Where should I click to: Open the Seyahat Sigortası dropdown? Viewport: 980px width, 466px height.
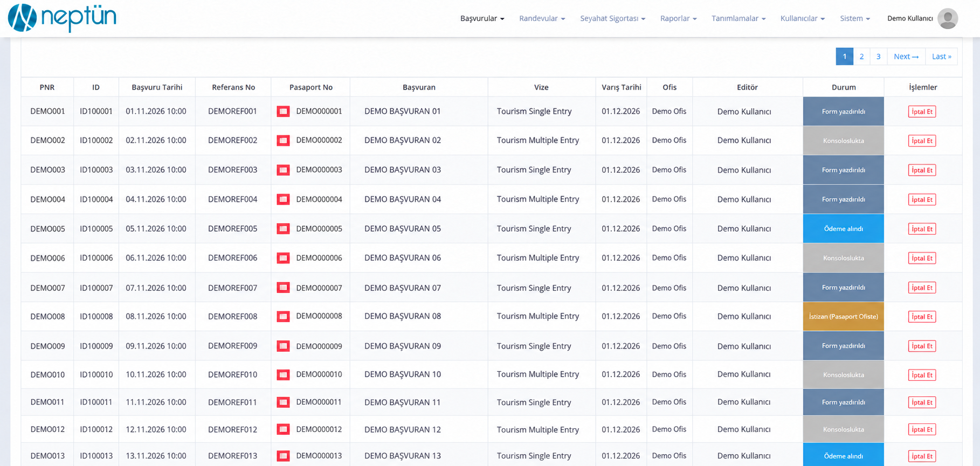coord(613,18)
